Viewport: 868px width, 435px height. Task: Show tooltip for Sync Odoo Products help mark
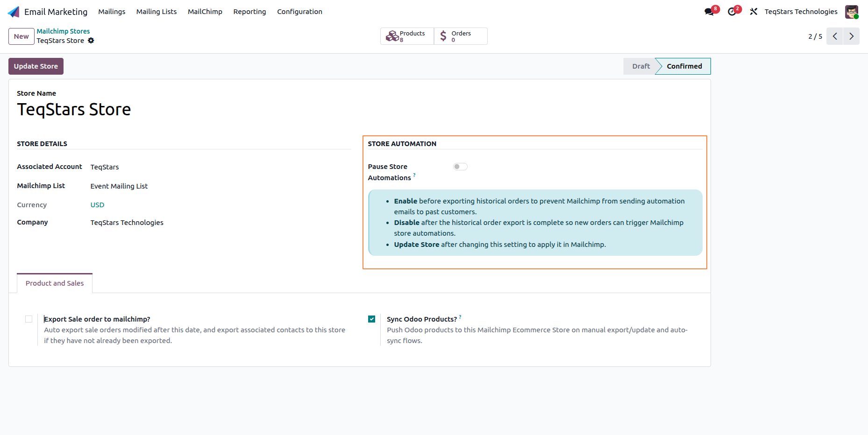(x=460, y=316)
